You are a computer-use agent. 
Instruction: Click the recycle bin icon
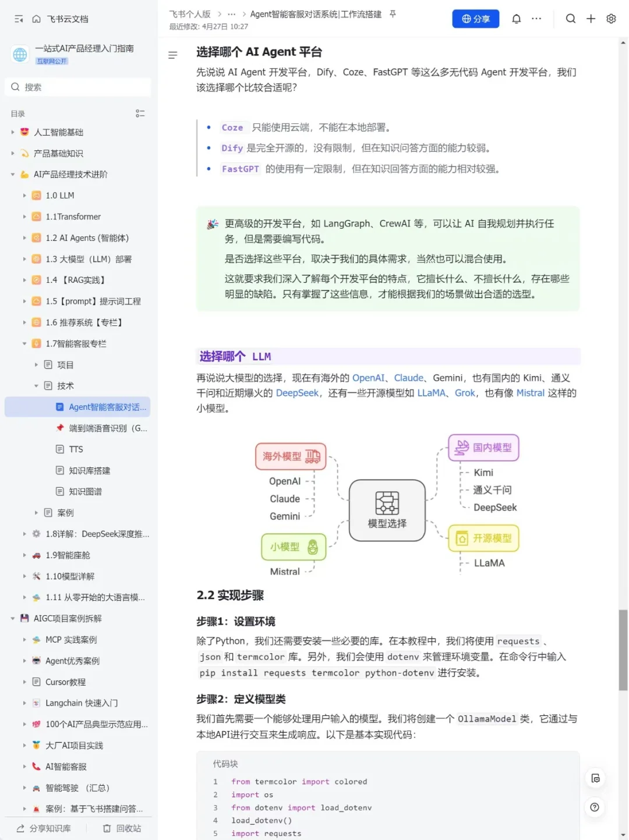pos(107,828)
